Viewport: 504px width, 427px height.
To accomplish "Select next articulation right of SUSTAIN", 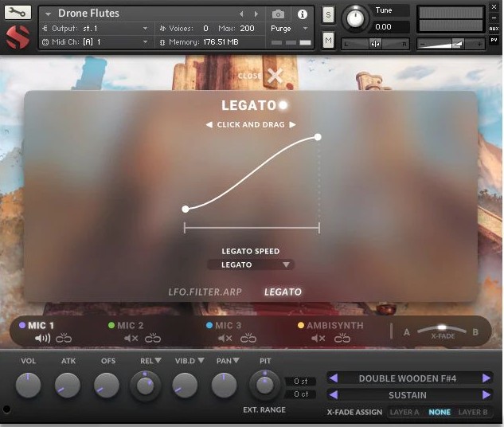I will click(x=486, y=395).
